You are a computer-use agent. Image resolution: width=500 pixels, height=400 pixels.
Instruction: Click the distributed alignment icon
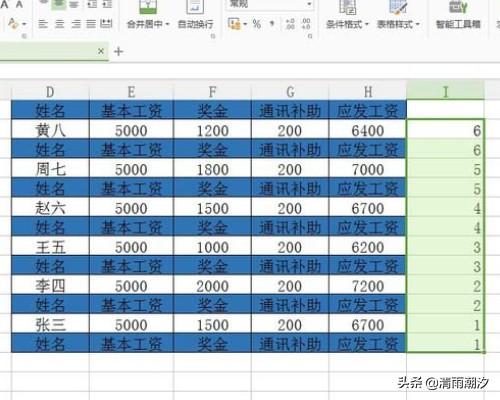106,24
